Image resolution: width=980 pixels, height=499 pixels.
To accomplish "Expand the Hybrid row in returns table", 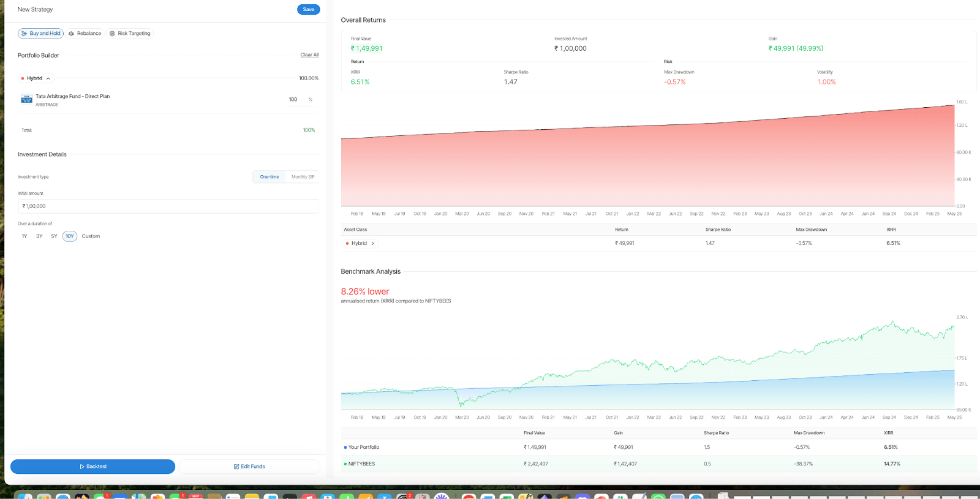I will point(372,244).
